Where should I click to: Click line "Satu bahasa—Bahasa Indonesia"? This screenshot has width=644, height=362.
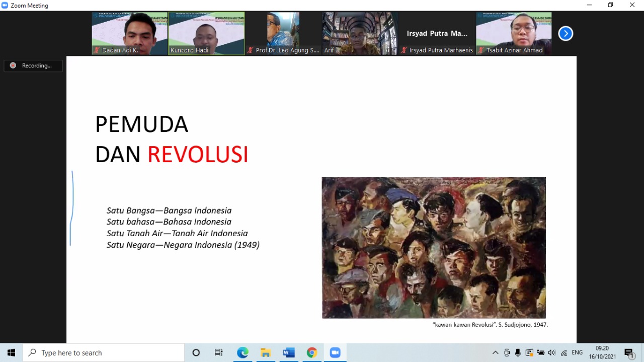click(169, 222)
